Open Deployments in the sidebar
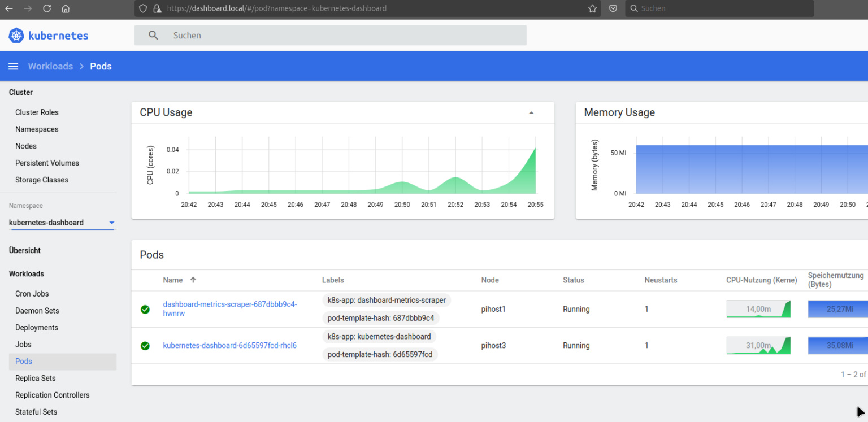 pyautogui.click(x=37, y=328)
